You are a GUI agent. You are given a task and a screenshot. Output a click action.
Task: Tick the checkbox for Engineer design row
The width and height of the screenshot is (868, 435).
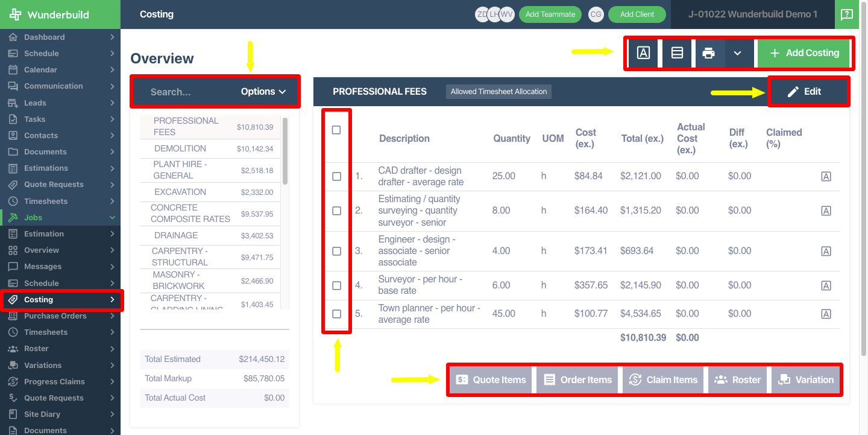click(x=336, y=251)
